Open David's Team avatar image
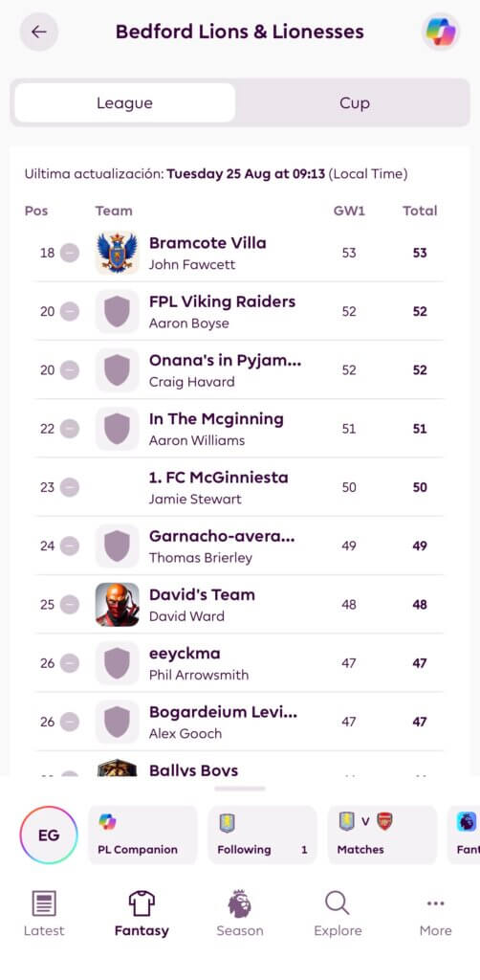480x980 pixels. tap(118, 605)
